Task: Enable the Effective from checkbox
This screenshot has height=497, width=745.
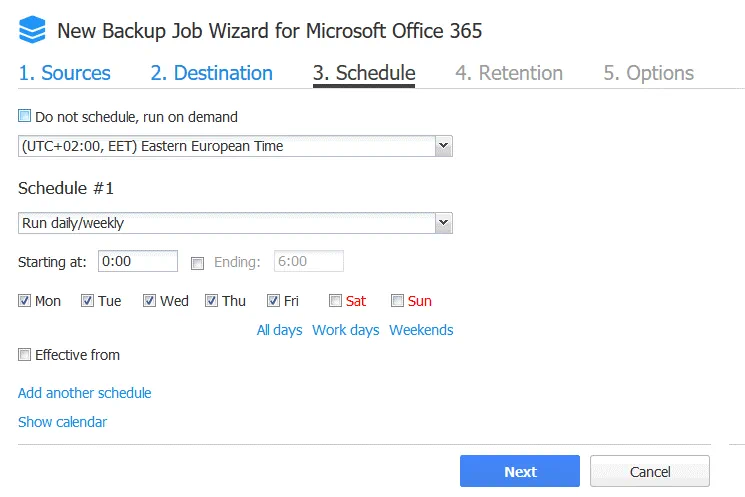Action: pyautogui.click(x=25, y=354)
